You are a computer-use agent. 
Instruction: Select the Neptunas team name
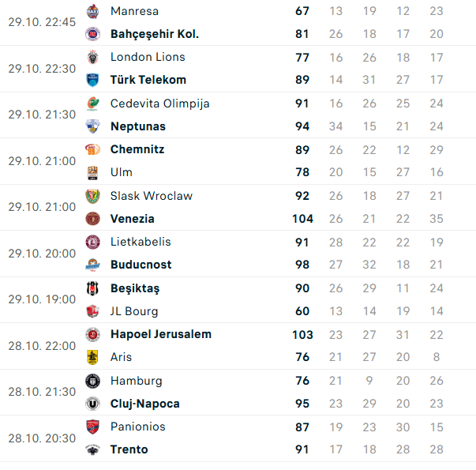(138, 126)
